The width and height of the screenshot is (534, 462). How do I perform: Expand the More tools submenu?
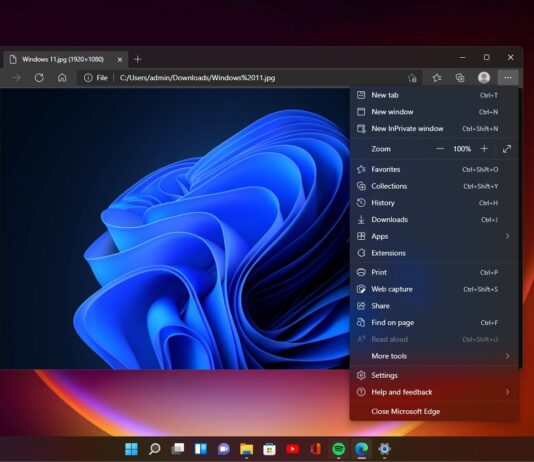coord(434,356)
